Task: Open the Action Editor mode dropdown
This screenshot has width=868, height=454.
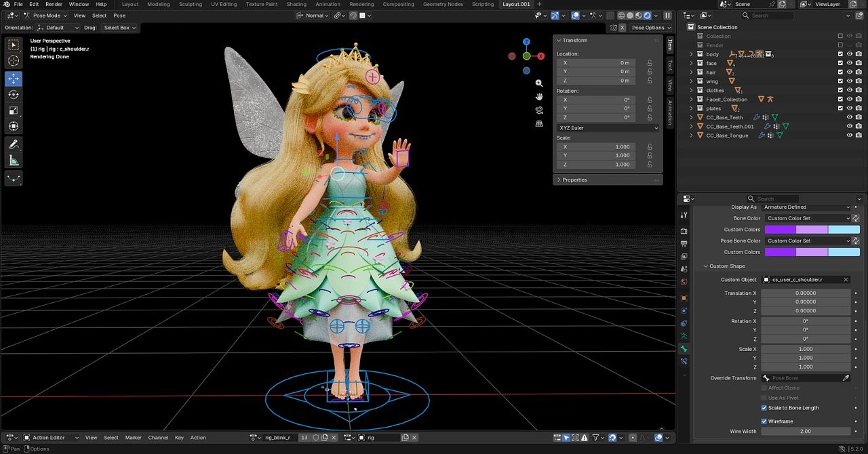Action: click(x=52, y=438)
